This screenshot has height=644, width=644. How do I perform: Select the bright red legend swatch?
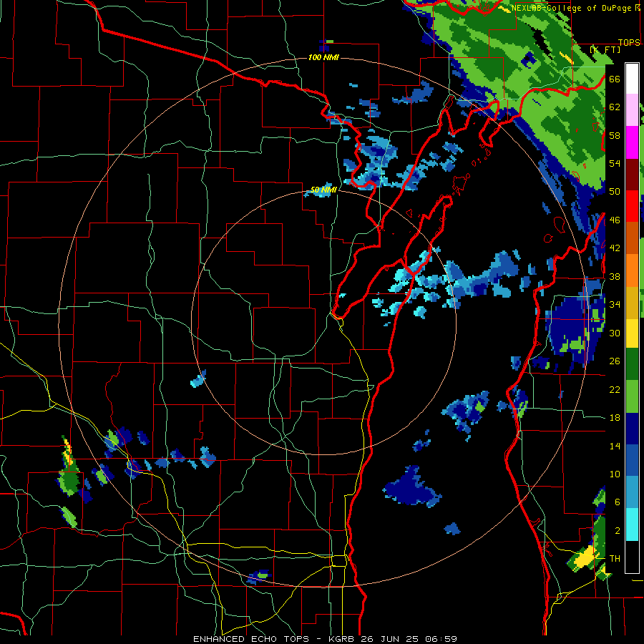tap(632, 206)
